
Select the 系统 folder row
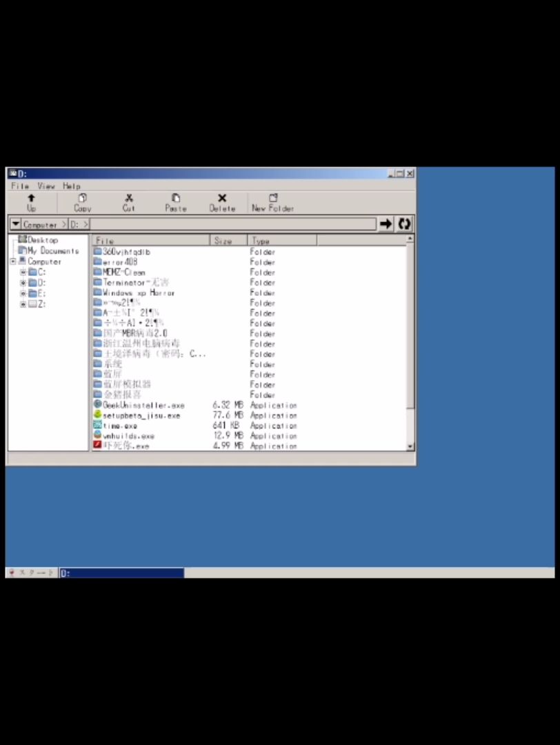point(250,364)
